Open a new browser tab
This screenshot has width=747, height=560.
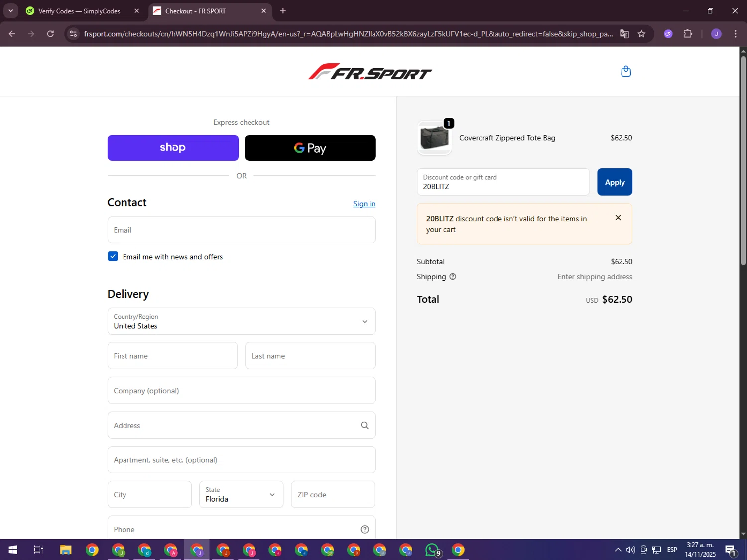pyautogui.click(x=283, y=11)
